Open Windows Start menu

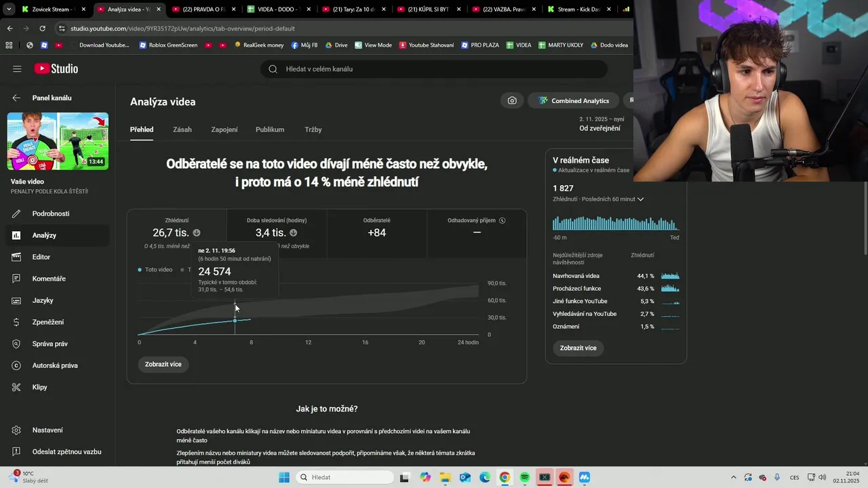coord(283,477)
